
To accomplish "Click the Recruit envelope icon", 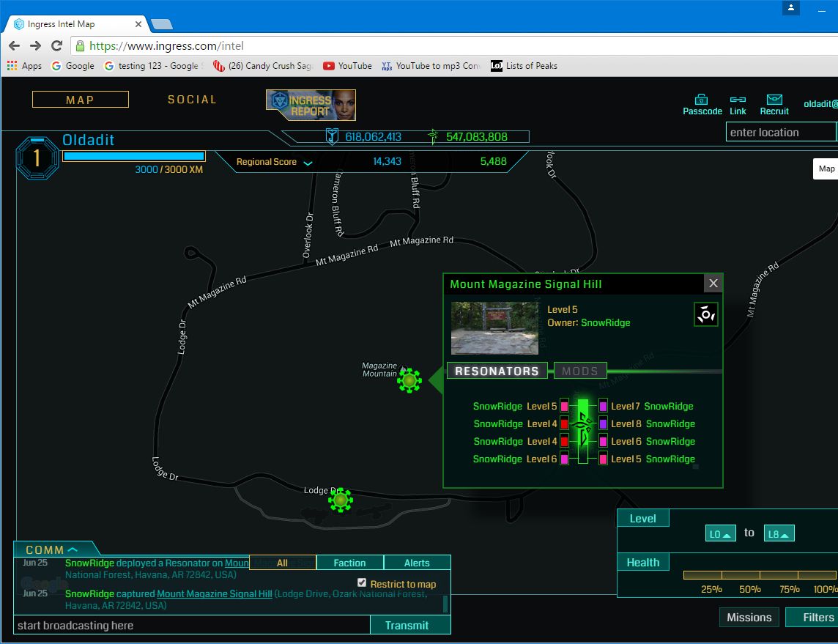I will (x=774, y=100).
